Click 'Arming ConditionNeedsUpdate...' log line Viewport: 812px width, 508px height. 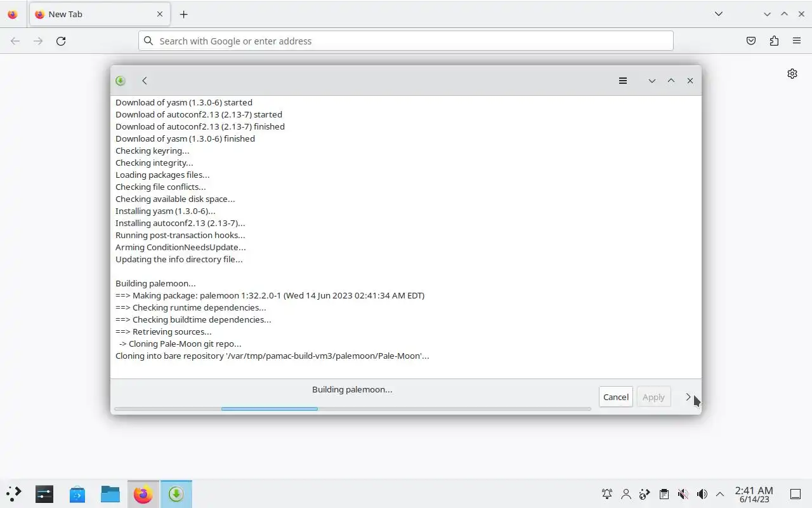pyautogui.click(x=181, y=247)
